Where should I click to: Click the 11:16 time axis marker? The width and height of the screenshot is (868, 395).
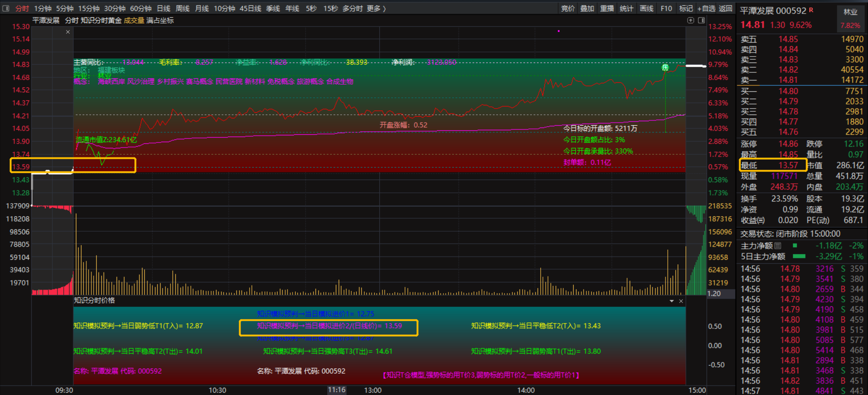pos(336,390)
